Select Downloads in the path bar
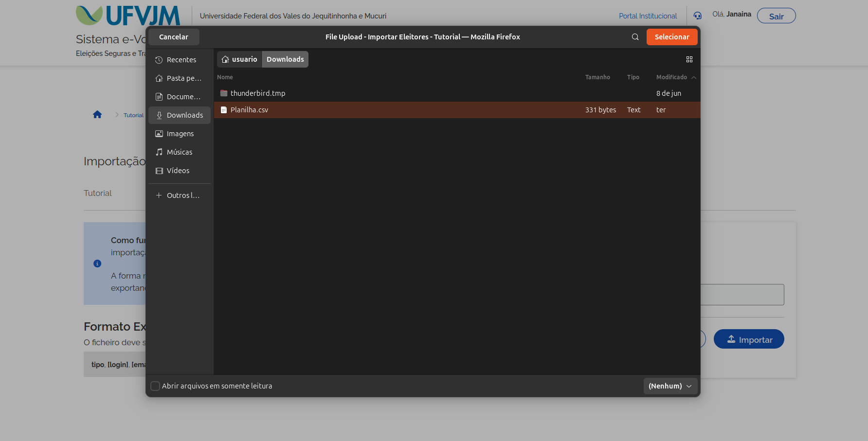The width and height of the screenshot is (868, 441). click(285, 59)
